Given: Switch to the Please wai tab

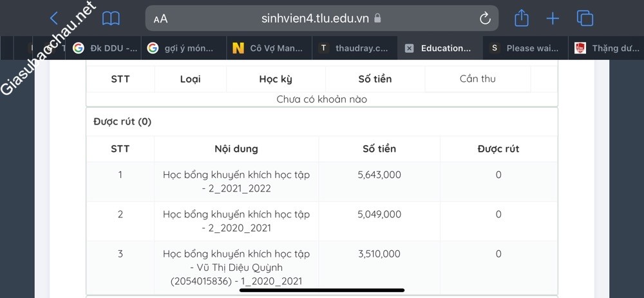Looking at the screenshot, I should (525, 48).
